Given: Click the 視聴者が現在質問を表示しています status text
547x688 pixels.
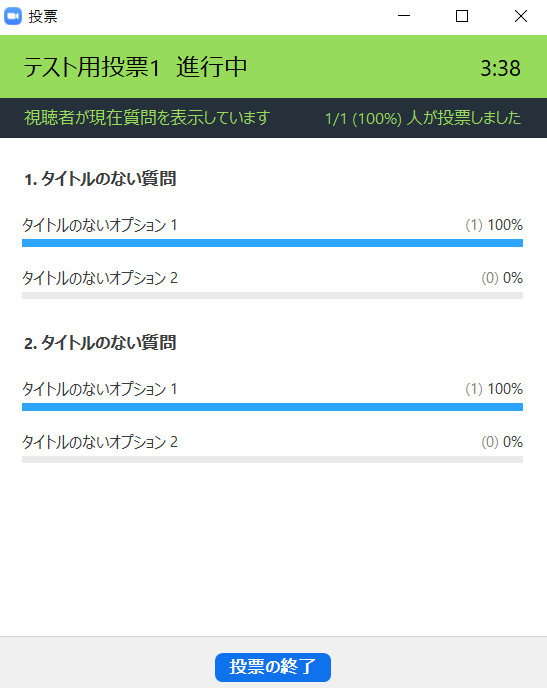Looking at the screenshot, I should 147,118.
